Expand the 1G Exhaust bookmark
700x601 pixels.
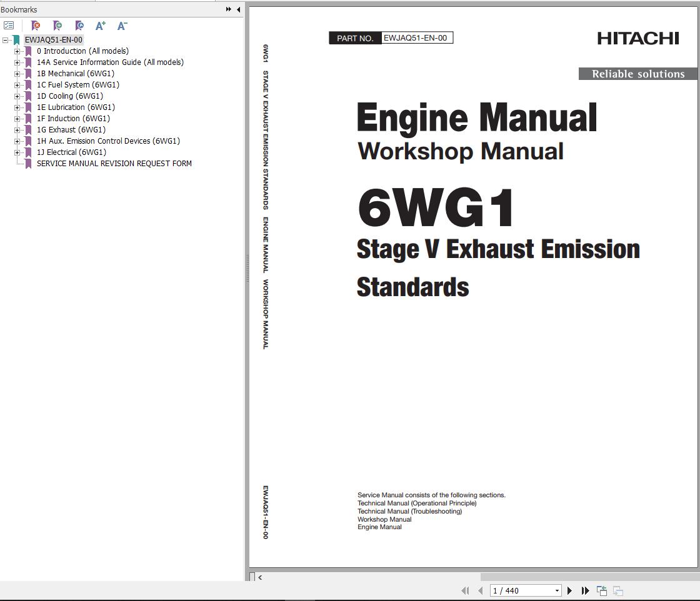click(17, 130)
